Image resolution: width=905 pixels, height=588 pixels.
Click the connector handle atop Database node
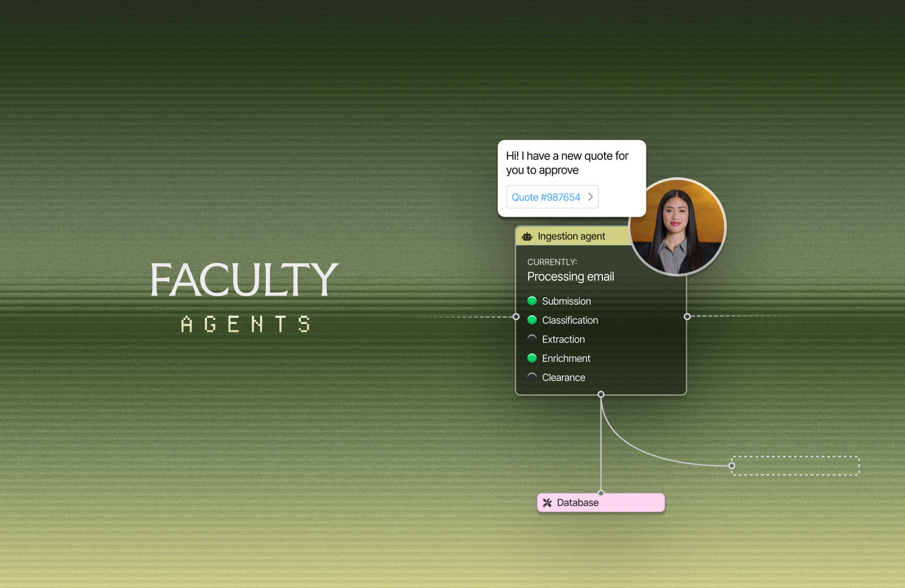[601, 493]
